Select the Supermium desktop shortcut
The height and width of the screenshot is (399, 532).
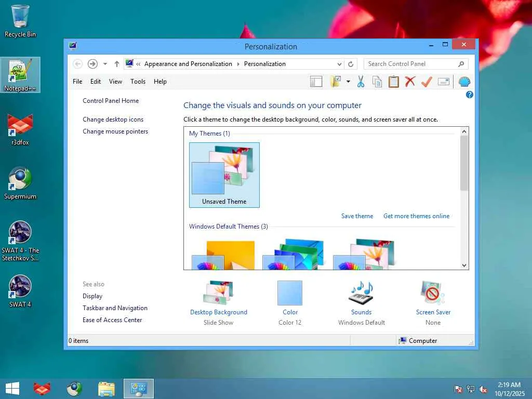20,183
